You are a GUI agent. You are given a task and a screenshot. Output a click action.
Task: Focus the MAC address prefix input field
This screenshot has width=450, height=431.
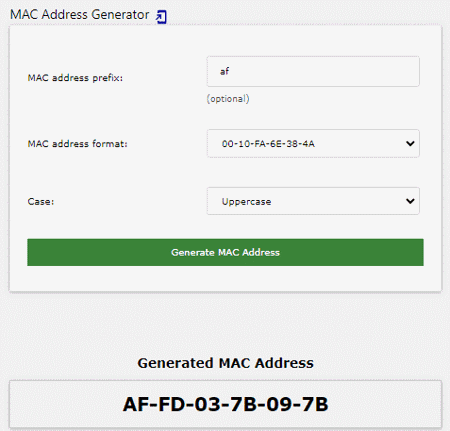[x=313, y=71]
